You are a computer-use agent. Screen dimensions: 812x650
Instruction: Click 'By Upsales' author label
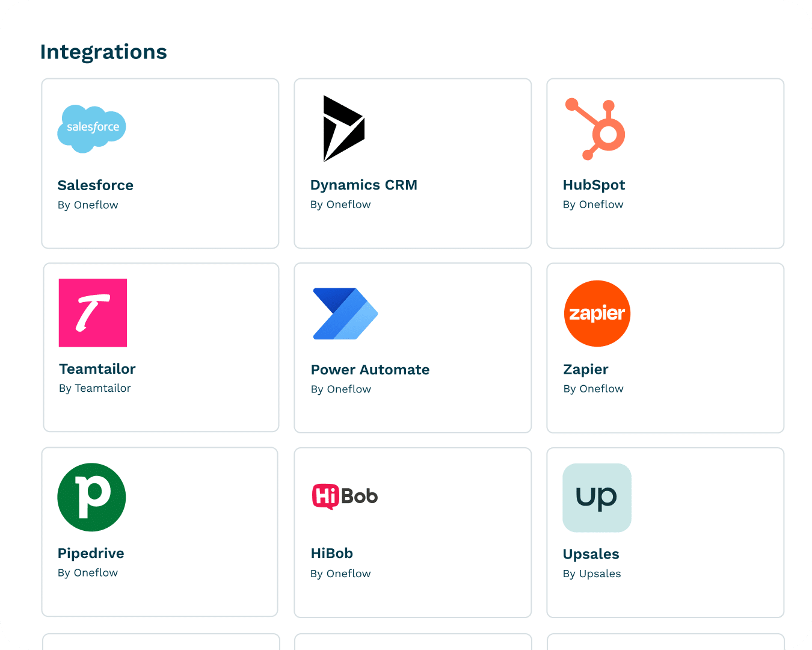(x=592, y=574)
